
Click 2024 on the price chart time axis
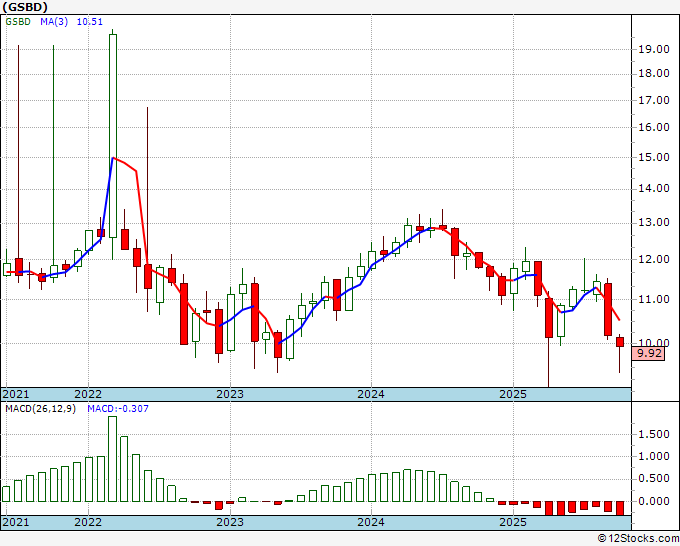[x=371, y=394]
